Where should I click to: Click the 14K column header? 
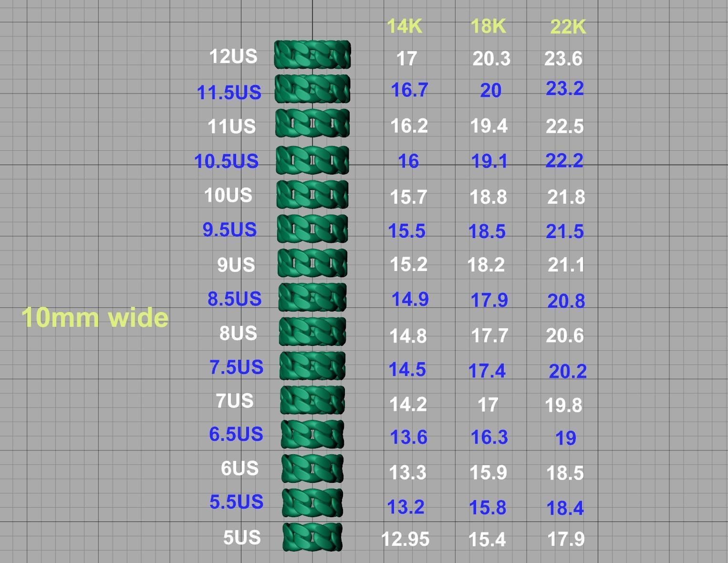(404, 26)
